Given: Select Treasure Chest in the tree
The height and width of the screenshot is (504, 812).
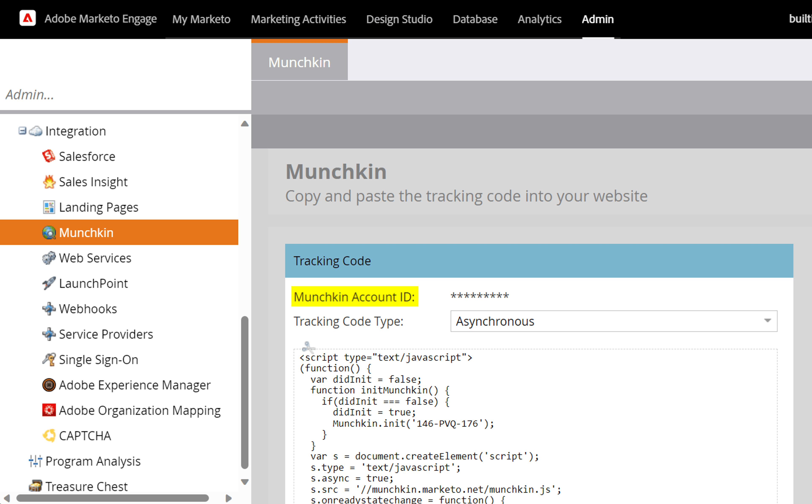Looking at the screenshot, I should pos(86,486).
